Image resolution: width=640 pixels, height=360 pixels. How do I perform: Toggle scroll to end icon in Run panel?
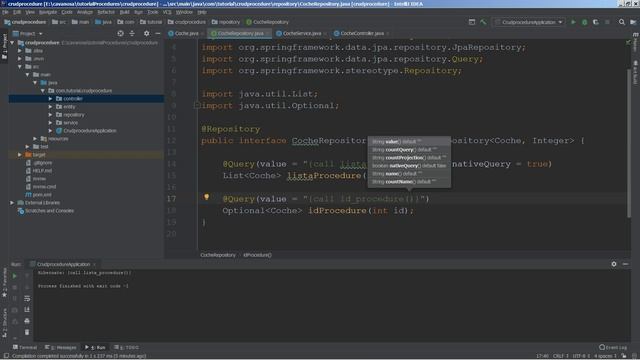[x=27, y=310]
